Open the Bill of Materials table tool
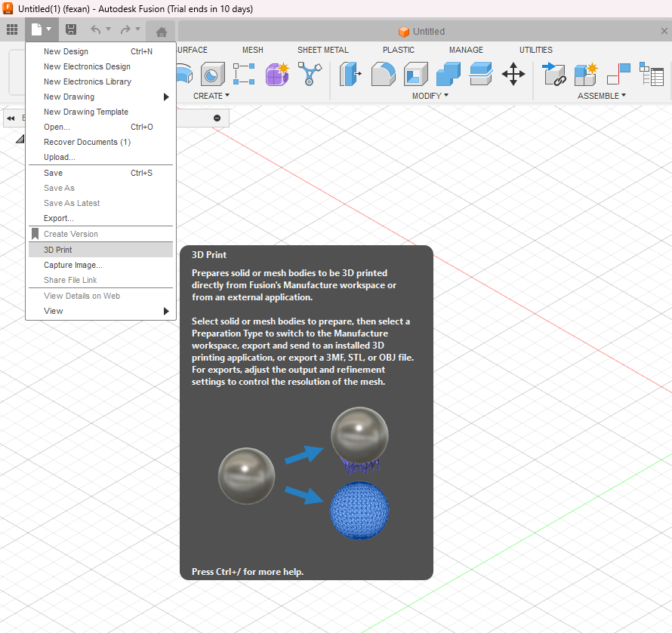The height and width of the screenshot is (633, 672). [651, 74]
